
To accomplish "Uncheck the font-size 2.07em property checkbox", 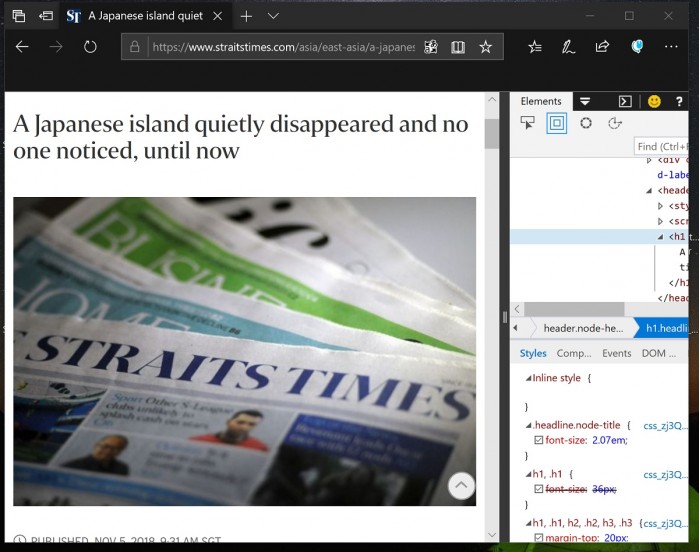I will (539, 440).
